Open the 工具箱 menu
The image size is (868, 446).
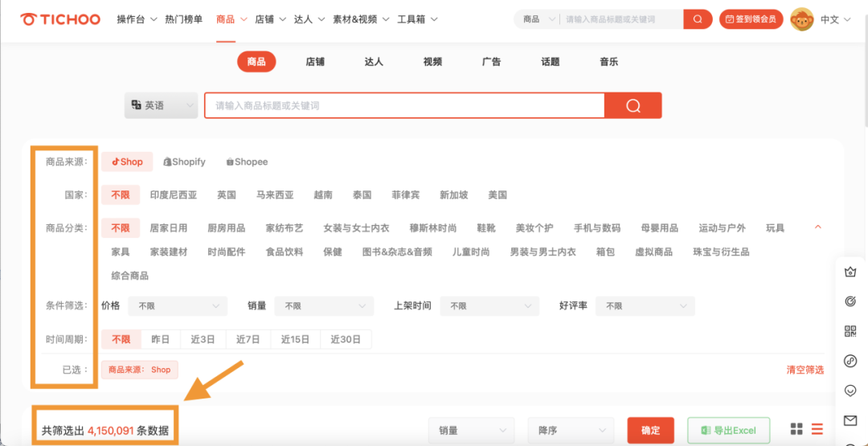[417, 19]
